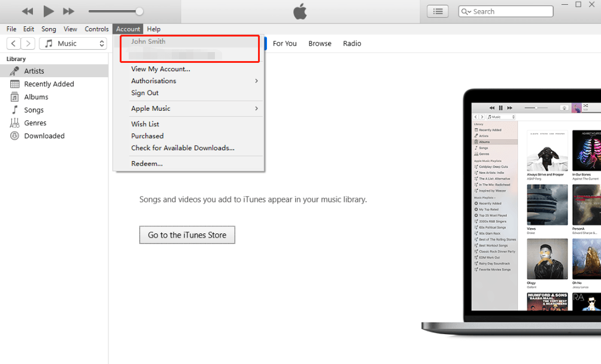Open the View menu
The width and height of the screenshot is (601, 364).
70,29
